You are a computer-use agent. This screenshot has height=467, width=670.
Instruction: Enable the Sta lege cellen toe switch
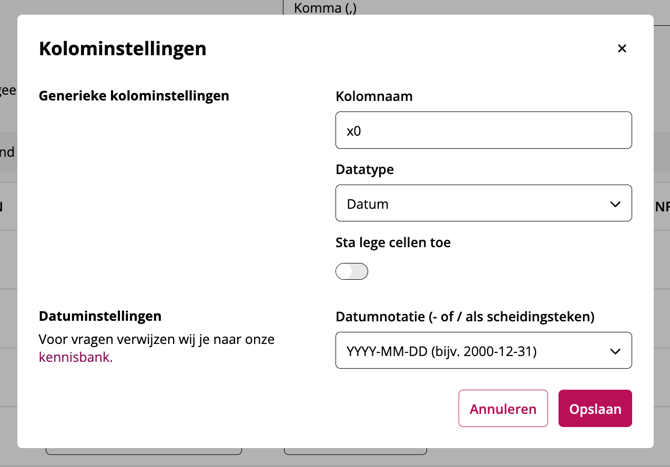tap(352, 271)
